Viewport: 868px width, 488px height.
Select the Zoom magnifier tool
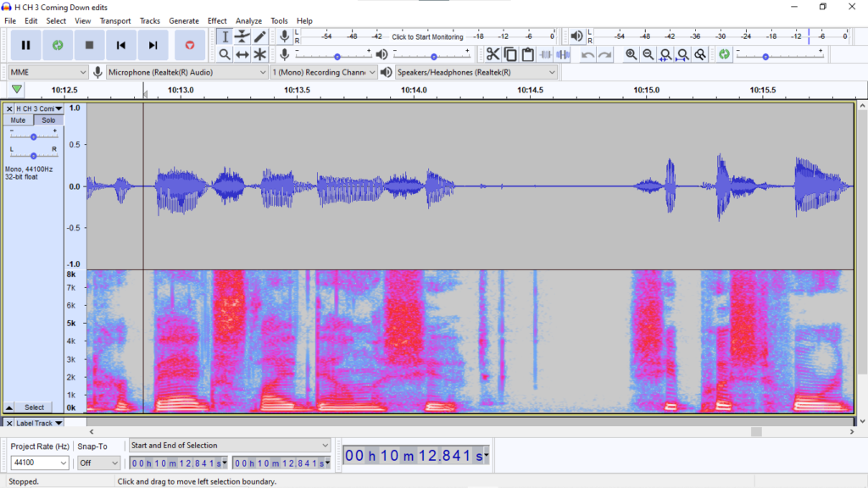point(224,54)
